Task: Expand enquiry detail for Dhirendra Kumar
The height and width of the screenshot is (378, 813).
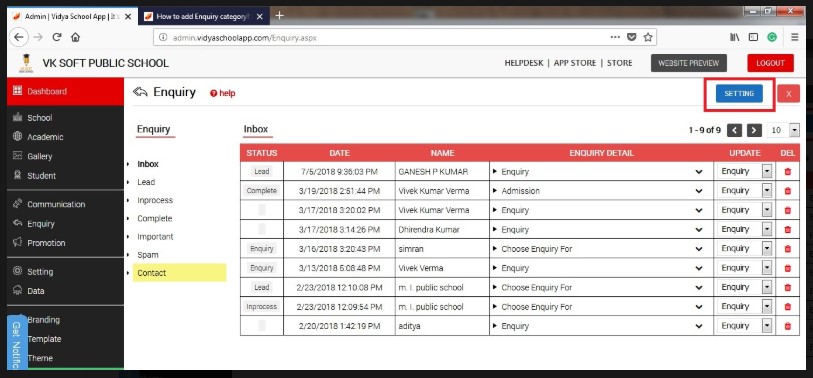Action: (699, 230)
